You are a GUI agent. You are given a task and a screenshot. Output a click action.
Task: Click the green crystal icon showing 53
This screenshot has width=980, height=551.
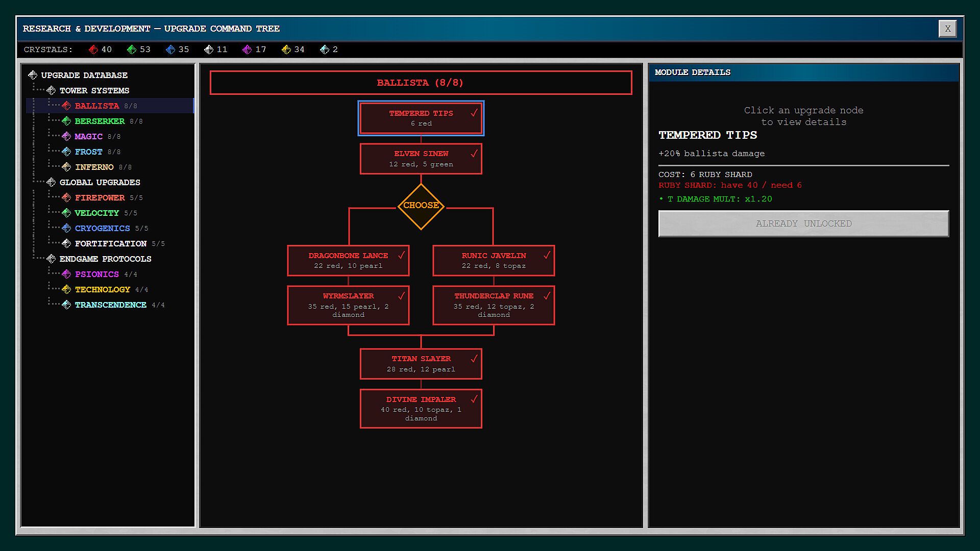pyautogui.click(x=132, y=49)
